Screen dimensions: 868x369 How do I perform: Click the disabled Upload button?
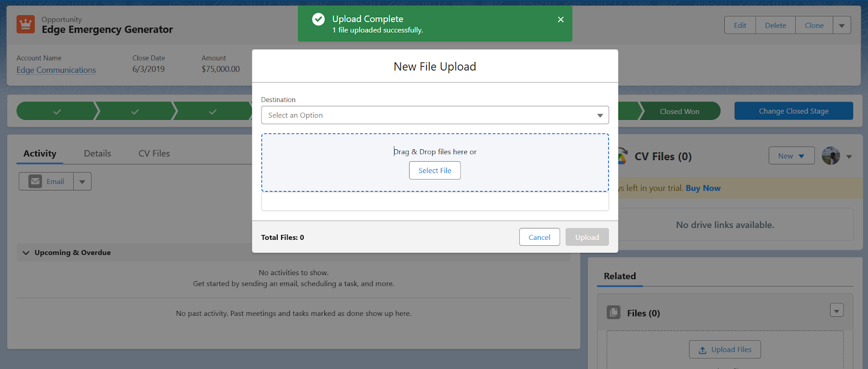[x=587, y=237]
